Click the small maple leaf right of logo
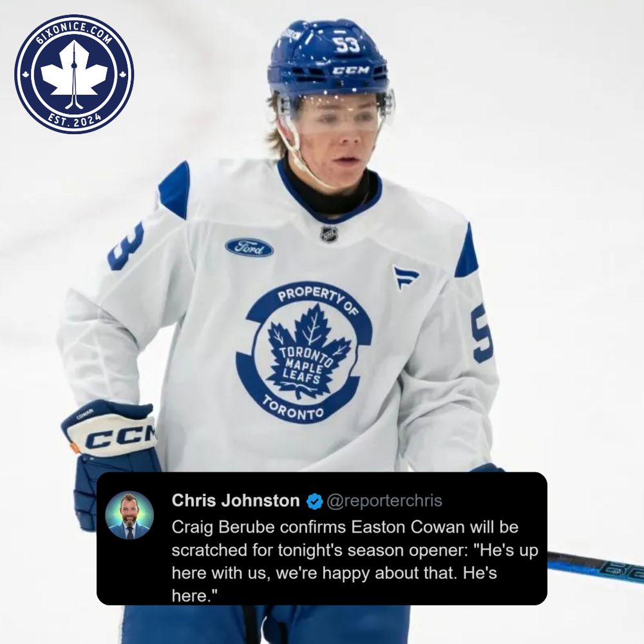 tap(122, 75)
